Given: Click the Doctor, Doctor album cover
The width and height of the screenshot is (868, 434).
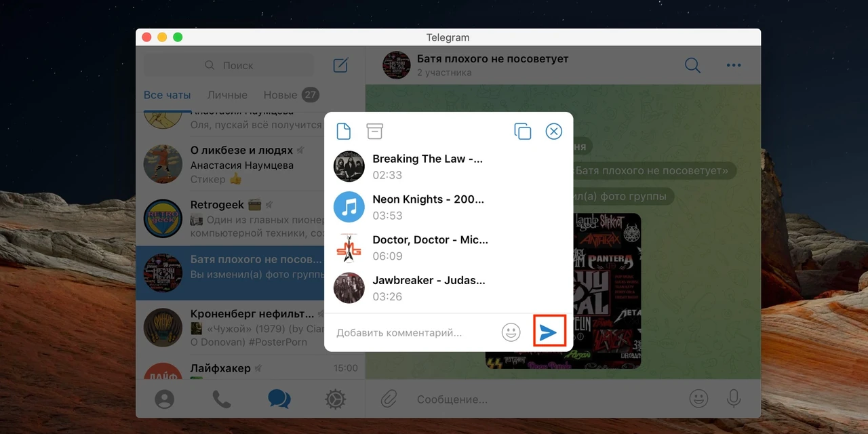Looking at the screenshot, I should coord(349,248).
